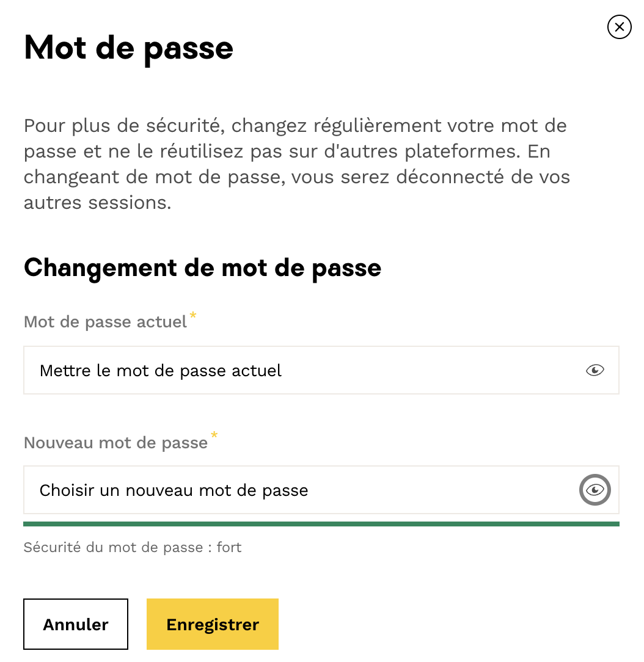This screenshot has height=662, width=644.
Task: Click the required asterisk beside 'Nouveau mot de passe'
Action: pyautogui.click(x=214, y=436)
